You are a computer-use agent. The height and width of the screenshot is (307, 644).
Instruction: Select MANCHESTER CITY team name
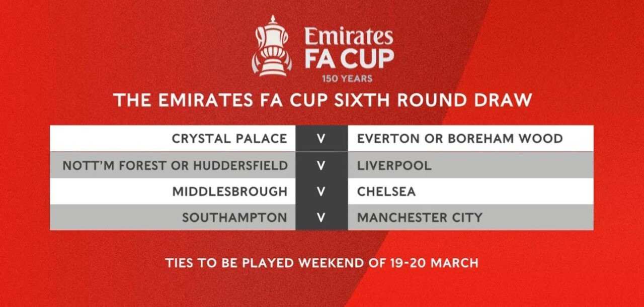[x=420, y=218]
